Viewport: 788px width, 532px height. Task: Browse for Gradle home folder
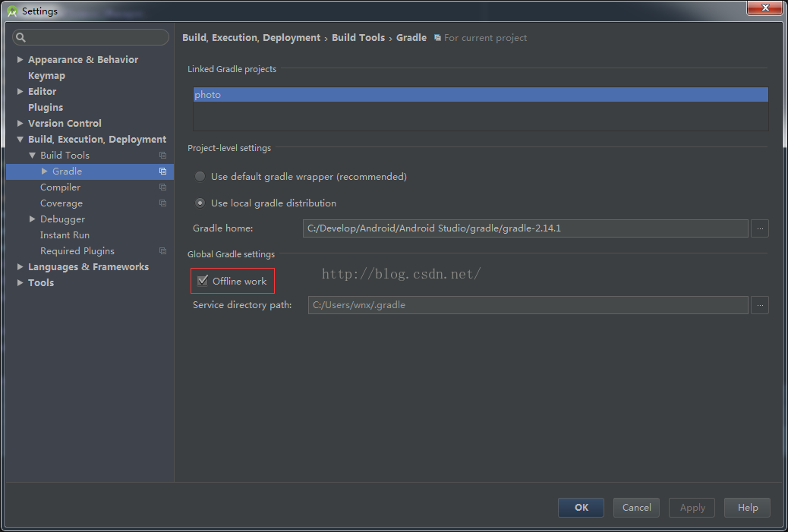pos(759,228)
